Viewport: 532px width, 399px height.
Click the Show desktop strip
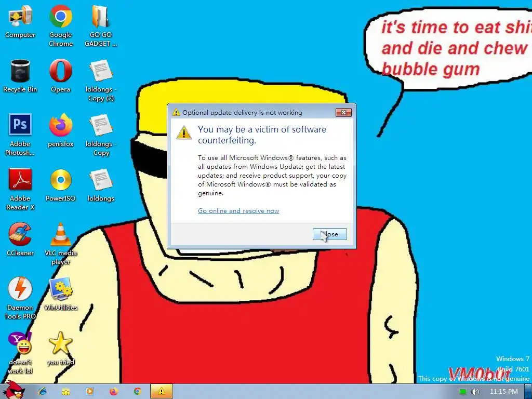coord(528,392)
